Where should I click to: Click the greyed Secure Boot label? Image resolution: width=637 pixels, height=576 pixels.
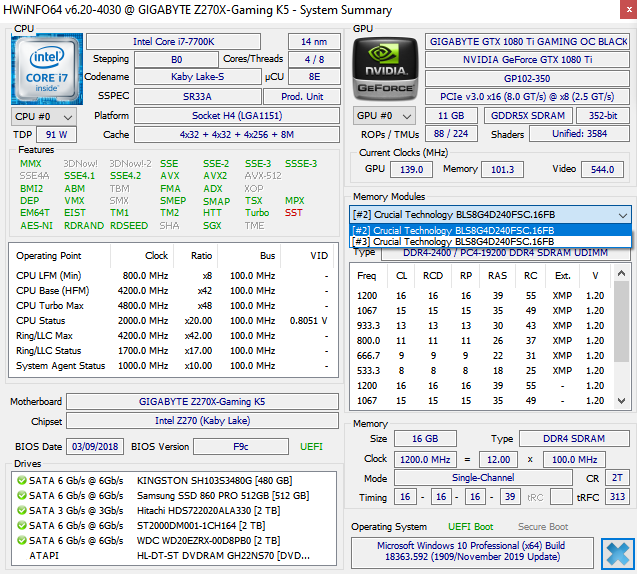(543, 527)
